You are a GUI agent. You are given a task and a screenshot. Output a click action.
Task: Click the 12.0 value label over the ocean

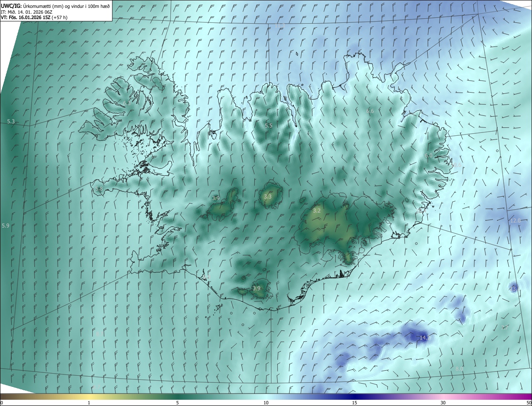515,221
